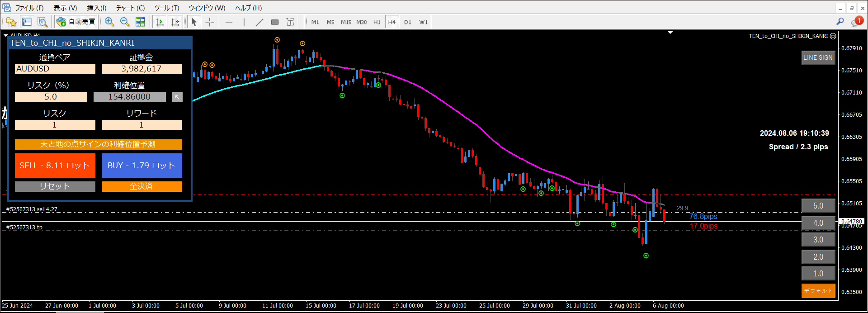Viewport: 868px width, 313px height.
Task: Click the 全決済 close-all button
Action: pyautogui.click(x=142, y=186)
